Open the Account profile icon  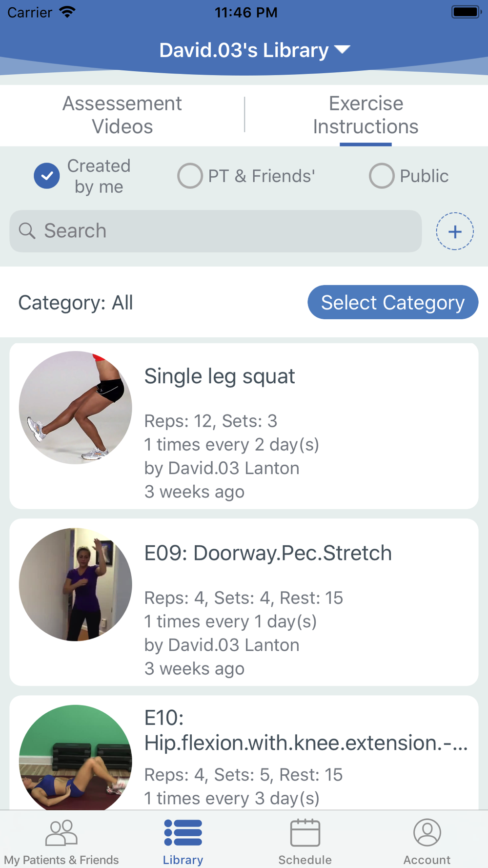(x=427, y=833)
